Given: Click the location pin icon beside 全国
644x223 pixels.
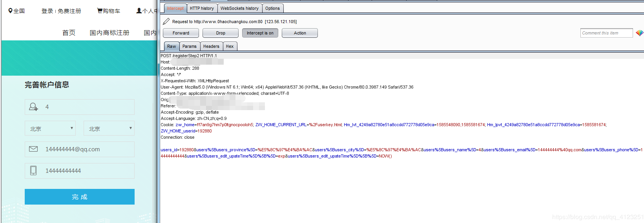Looking at the screenshot, I should pos(10,11).
